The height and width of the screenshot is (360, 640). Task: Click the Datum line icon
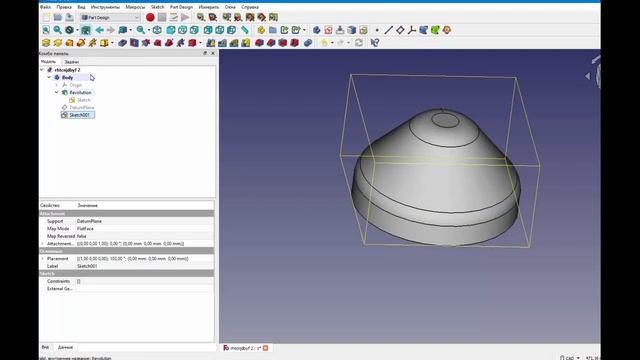[388, 30]
